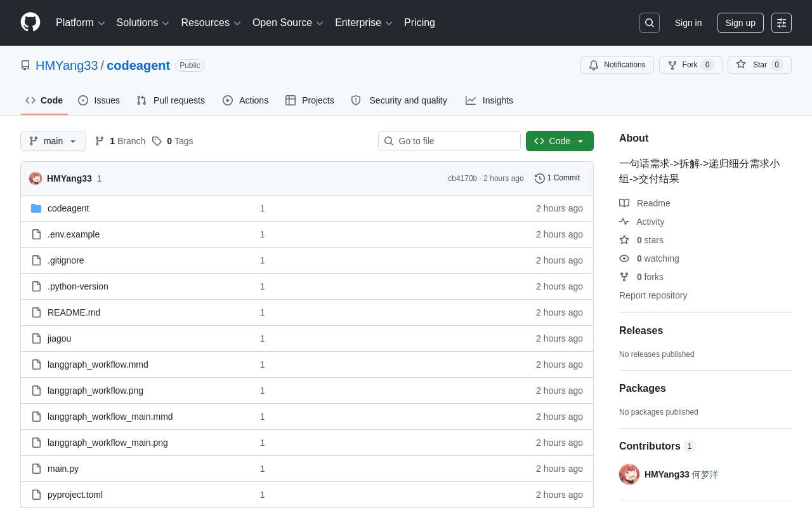Open the pyproject.toml file link

coord(75,495)
